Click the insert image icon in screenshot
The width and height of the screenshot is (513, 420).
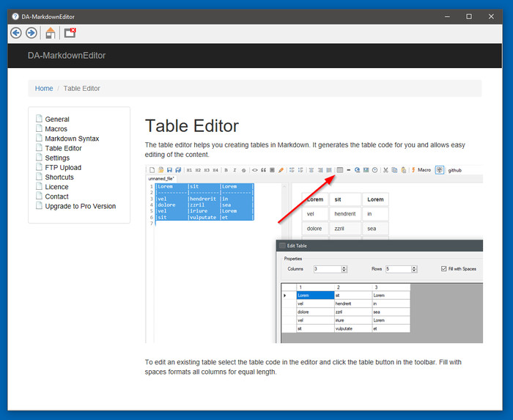366,170
